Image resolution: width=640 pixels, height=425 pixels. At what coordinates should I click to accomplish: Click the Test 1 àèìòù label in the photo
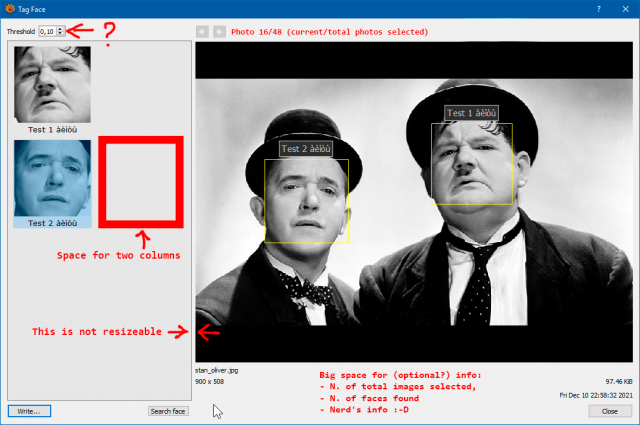471,113
